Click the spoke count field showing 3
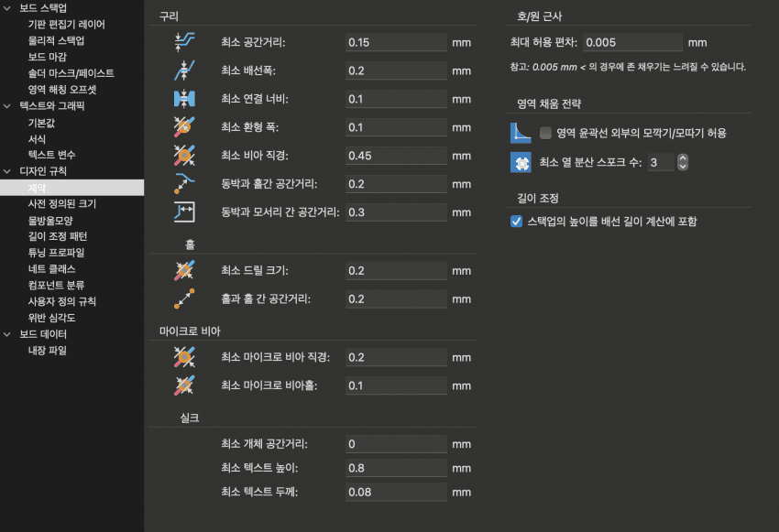The height and width of the screenshot is (532, 779). [662, 162]
